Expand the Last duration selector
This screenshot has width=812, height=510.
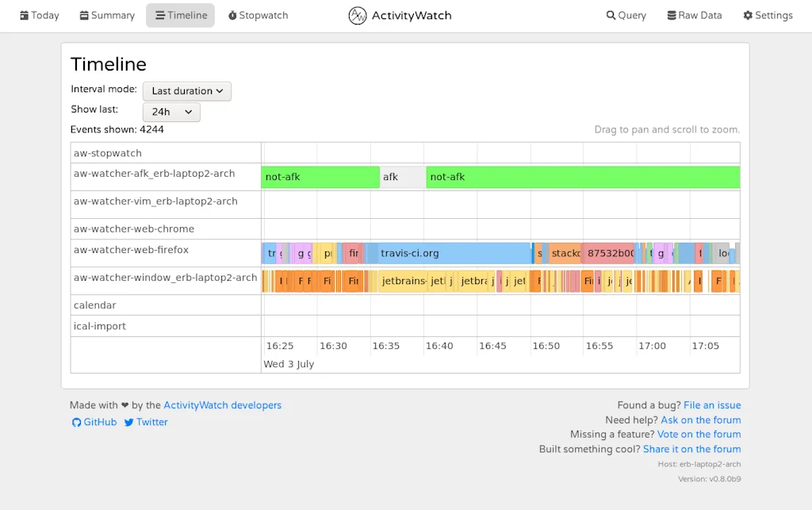[186, 90]
